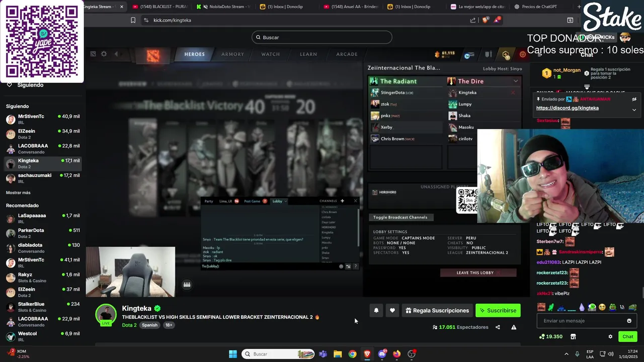Viewport: 644px width, 362px height.
Task: Toggle Broadcast Channels button
Action: coord(400,217)
